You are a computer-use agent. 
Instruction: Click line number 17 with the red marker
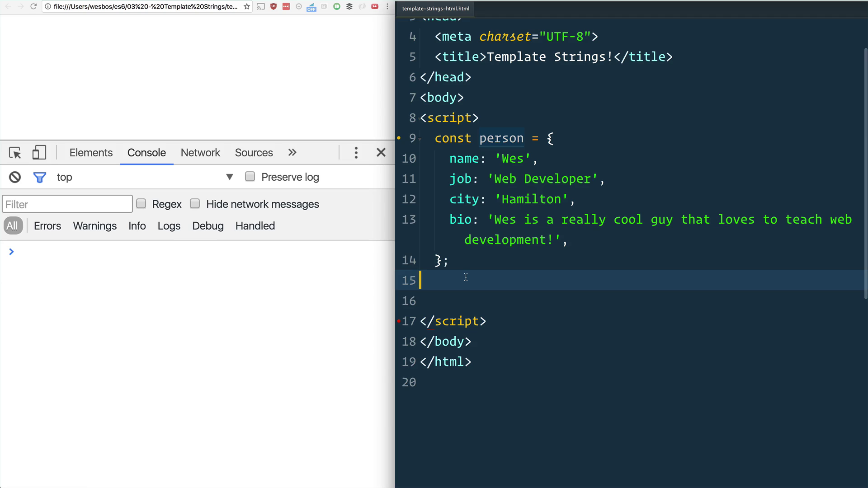(409, 321)
